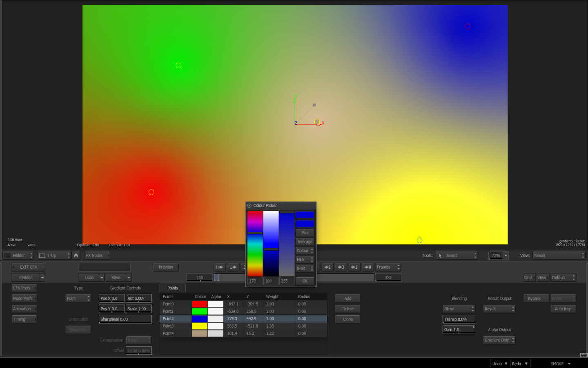This screenshot has width=588, height=368.
Task: Click the Sharpness 0.00 field
Action: point(125,319)
